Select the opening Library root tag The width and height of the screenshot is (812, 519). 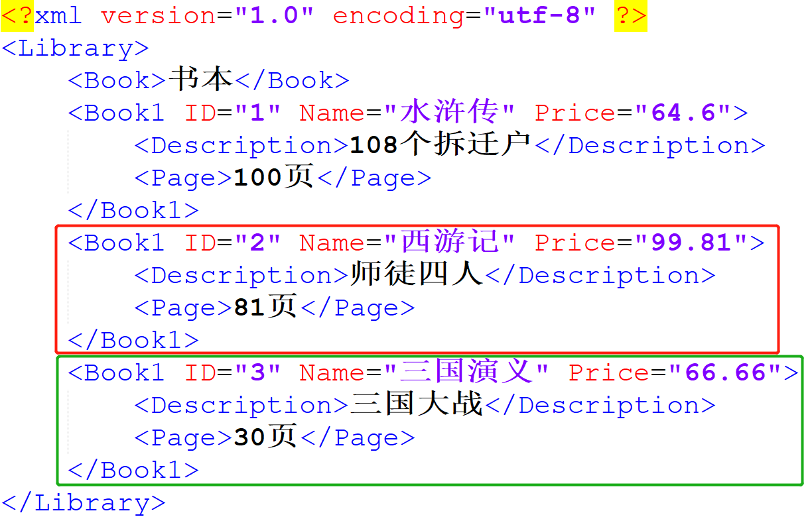pos(75,48)
